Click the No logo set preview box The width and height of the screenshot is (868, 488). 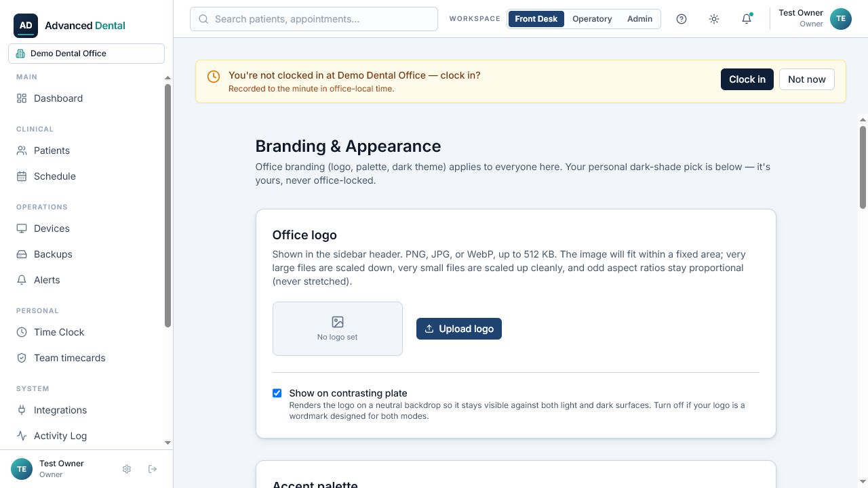338,329
